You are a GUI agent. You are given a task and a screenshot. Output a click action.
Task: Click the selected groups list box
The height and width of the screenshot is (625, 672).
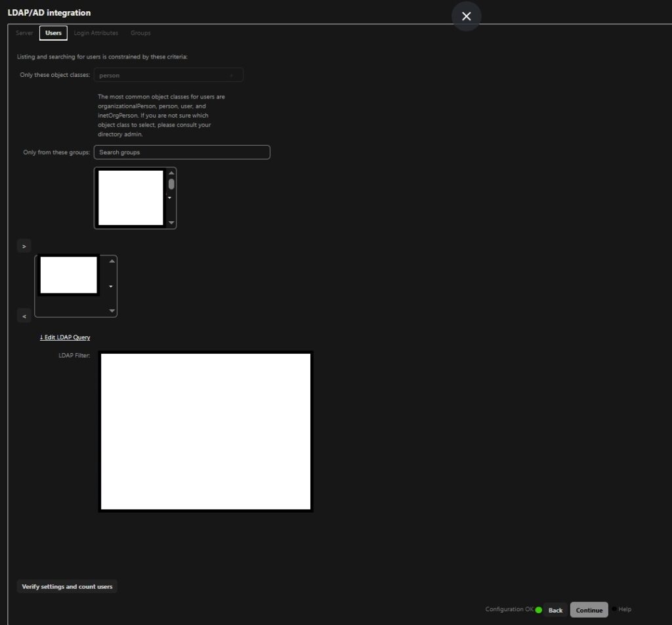(76, 286)
